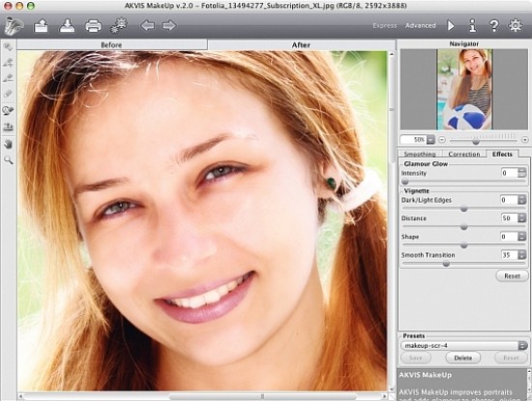
Task: Click the Dark/Light Edges slider handle
Action: (x=463, y=209)
